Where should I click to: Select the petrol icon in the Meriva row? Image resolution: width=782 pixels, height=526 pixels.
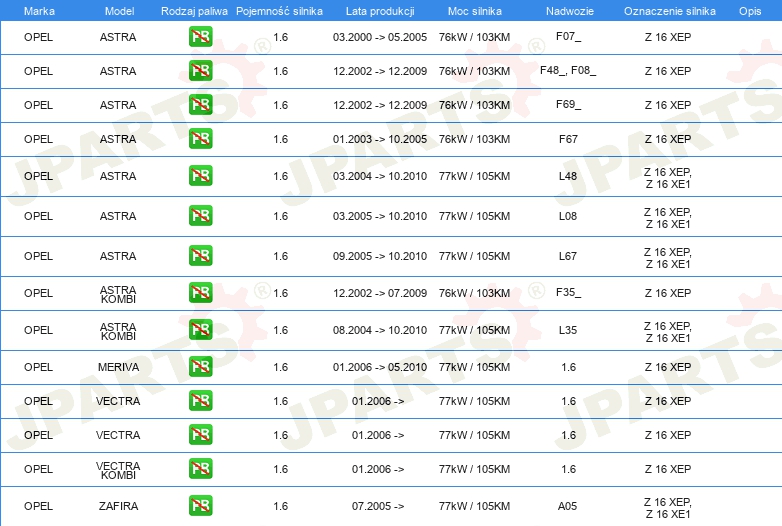click(200, 367)
